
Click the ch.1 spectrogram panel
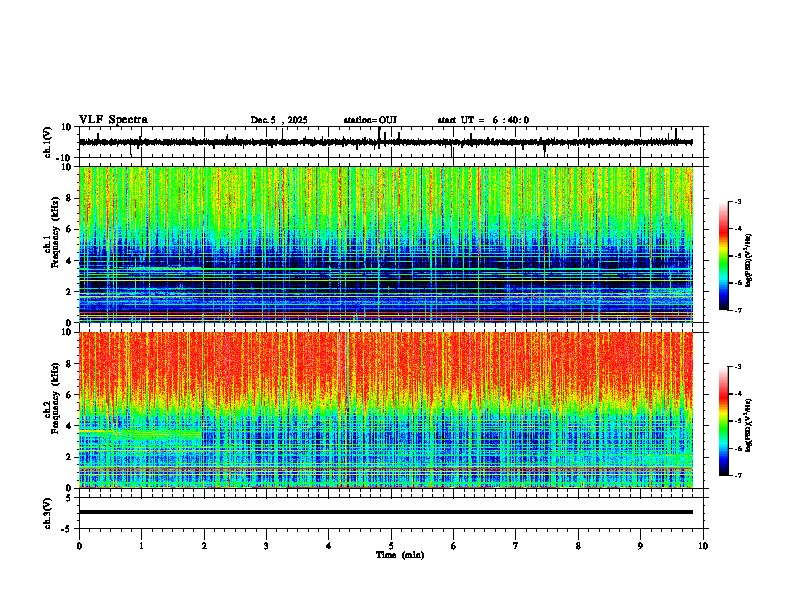tap(386, 244)
